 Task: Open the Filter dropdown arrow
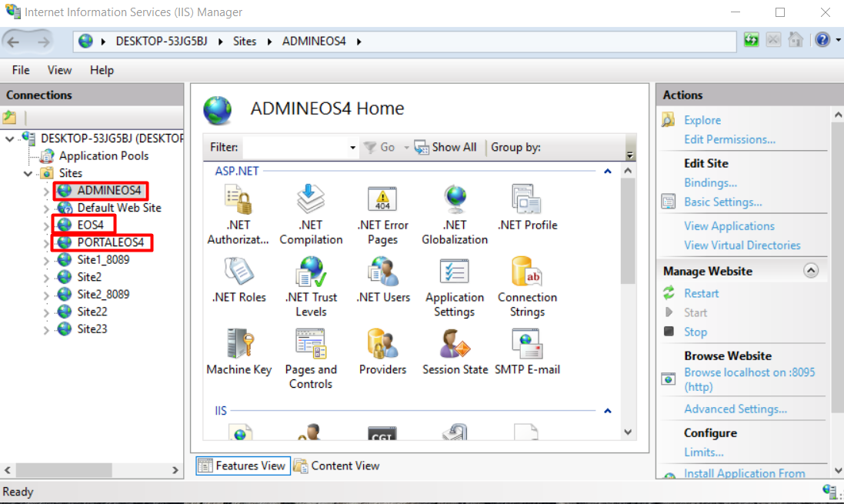pyautogui.click(x=352, y=148)
